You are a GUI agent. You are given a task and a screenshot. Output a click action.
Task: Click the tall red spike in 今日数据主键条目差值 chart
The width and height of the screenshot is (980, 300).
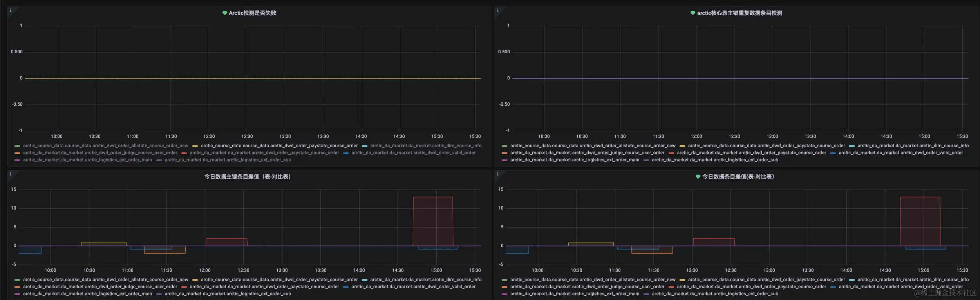433,221
